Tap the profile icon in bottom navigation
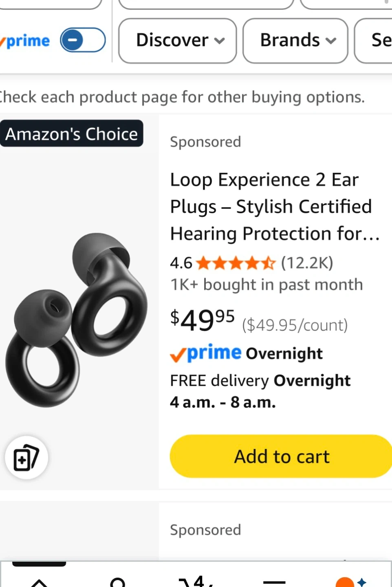Viewport: 392px width, 587px height. [x=118, y=582]
